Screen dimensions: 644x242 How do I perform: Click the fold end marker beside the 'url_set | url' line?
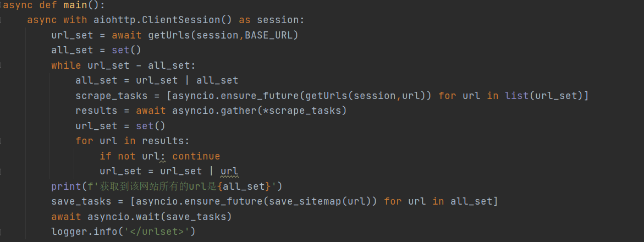(1, 172)
